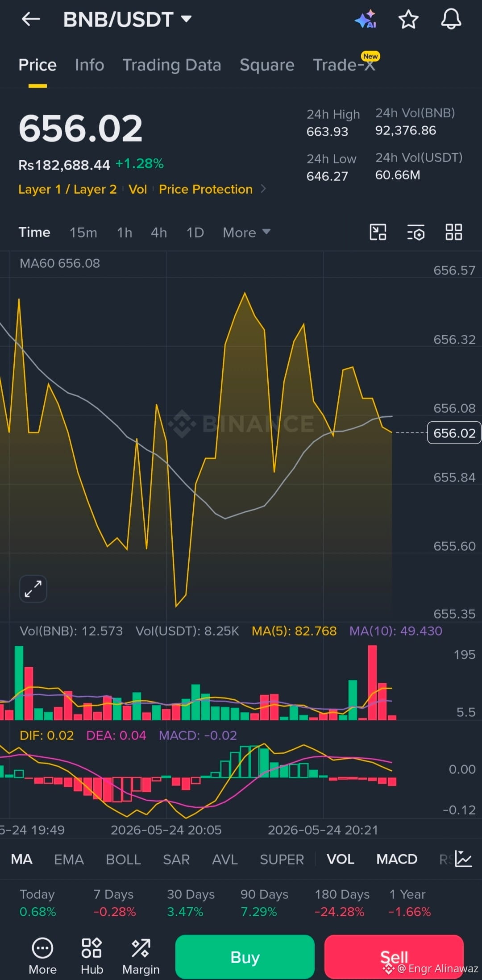Tap the 2026-05-24 20:05 time label
Viewport: 482px width, 980px height.
coord(166,830)
